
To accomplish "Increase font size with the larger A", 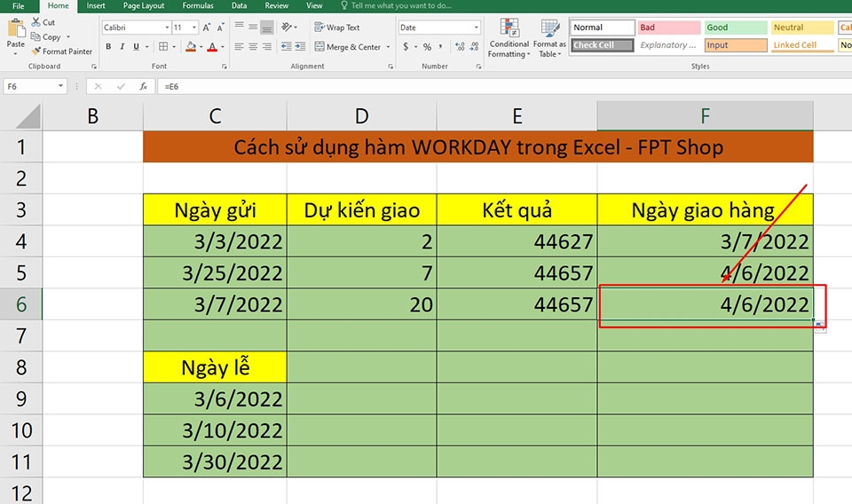I will pyautogui.click(x=207, y=28).
